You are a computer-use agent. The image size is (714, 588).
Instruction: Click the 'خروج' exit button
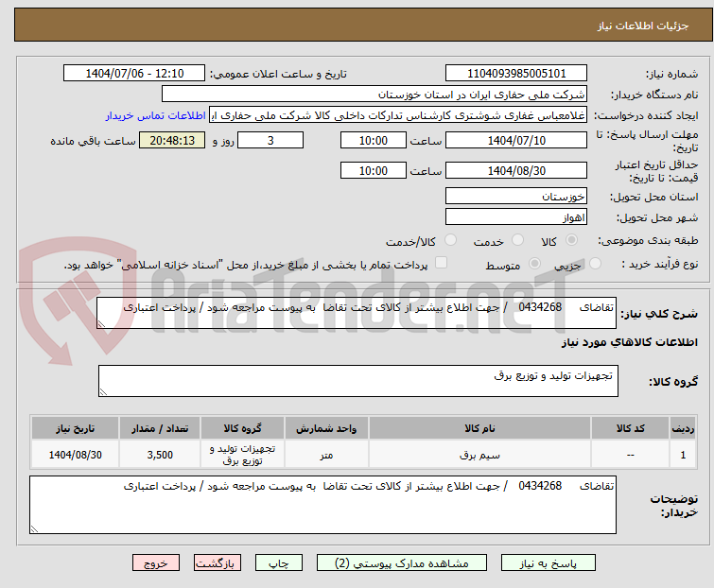click(x=156, y=562)
